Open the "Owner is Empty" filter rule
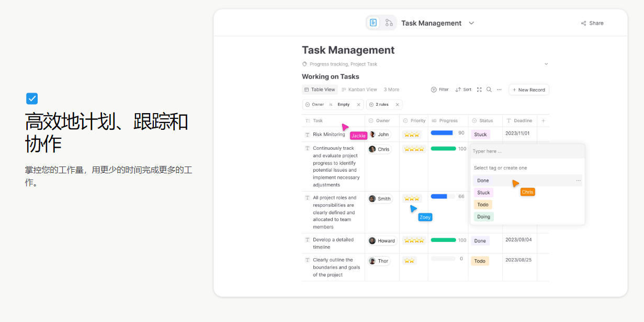 (333, 105)
